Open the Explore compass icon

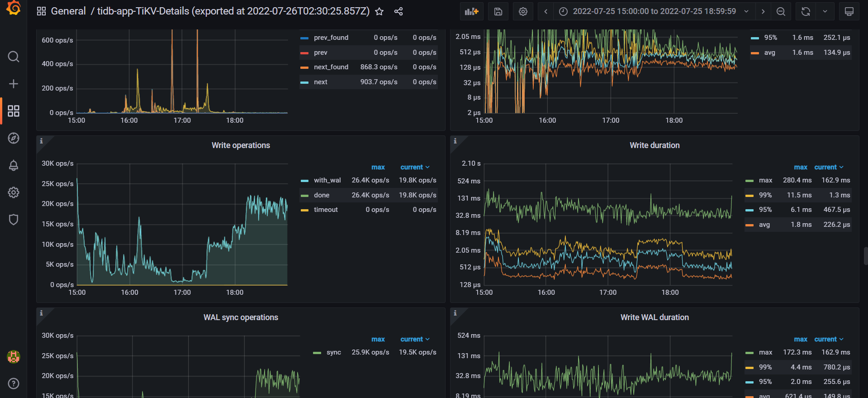point(14,138)
